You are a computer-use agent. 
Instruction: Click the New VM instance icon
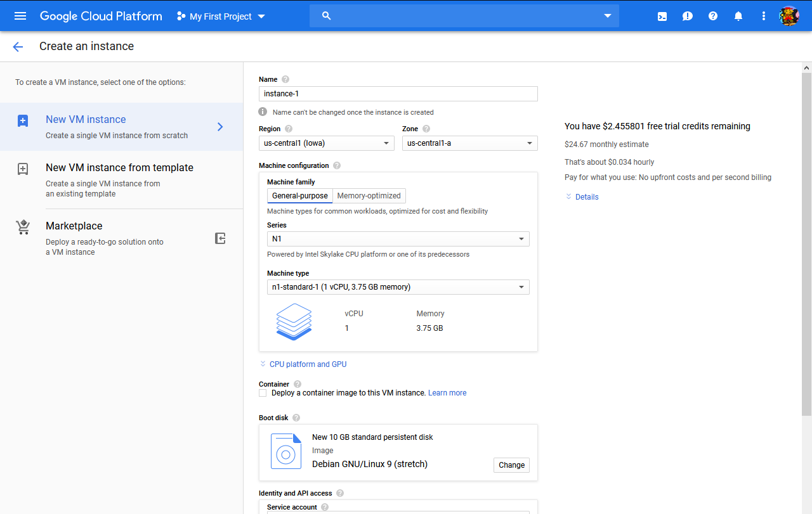point(23,120)
